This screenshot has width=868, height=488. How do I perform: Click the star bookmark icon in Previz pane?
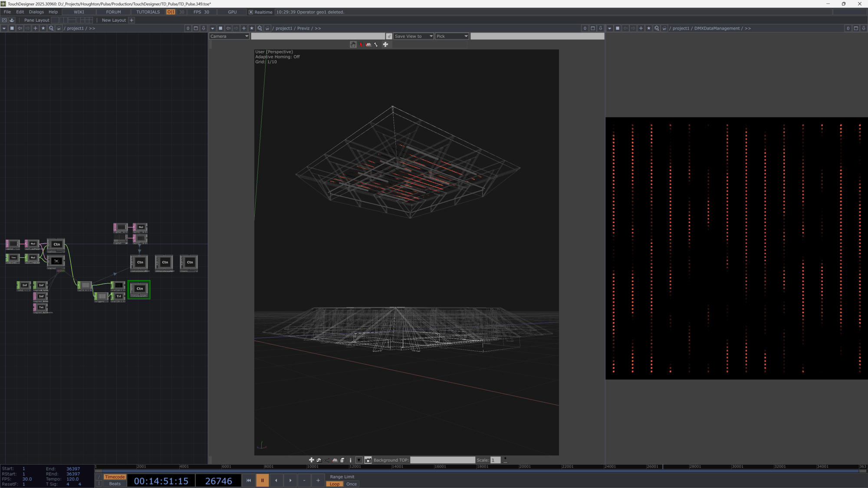(x=252, y=28)
